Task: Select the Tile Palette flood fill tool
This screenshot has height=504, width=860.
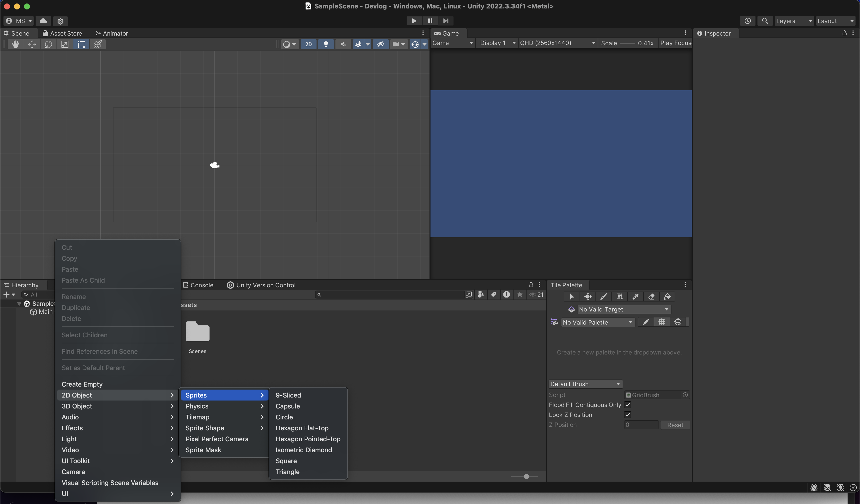Action: pos(667,297)
